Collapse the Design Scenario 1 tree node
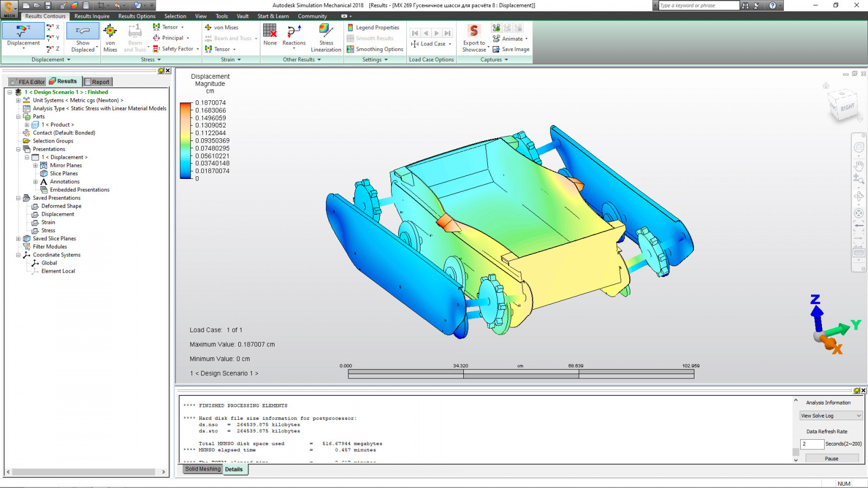The height and width of the screenshot is (488, 868). (x=10, y=92)
